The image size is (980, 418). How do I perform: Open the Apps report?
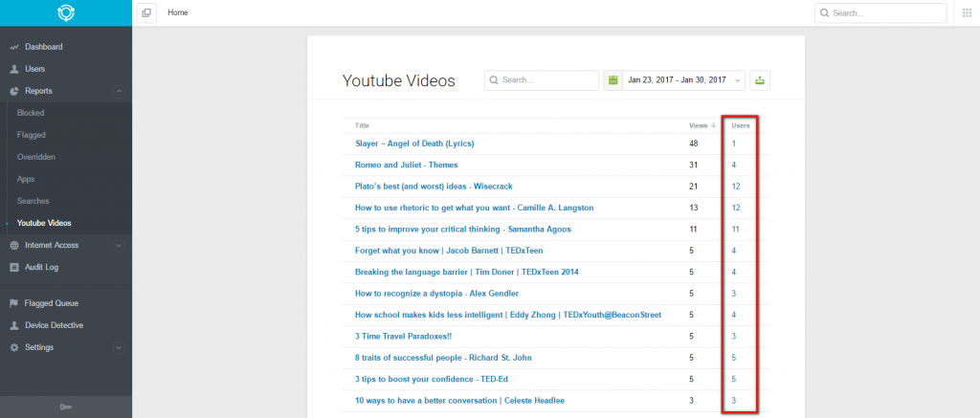(x=26, y=179)
